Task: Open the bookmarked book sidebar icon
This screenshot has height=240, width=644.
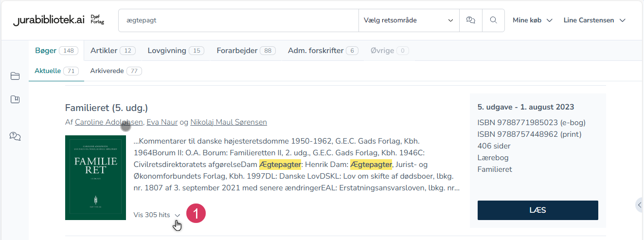Action: [15, 100]
